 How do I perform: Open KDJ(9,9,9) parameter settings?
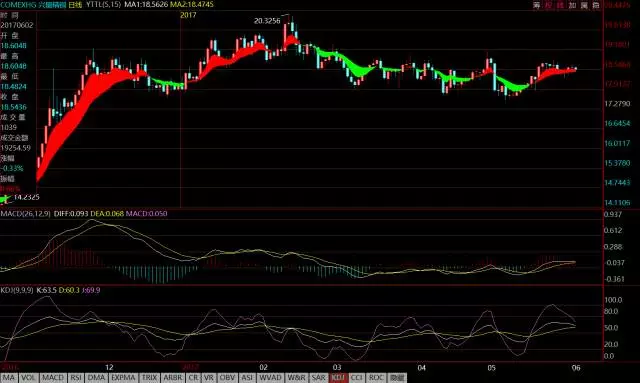(17, 290)
